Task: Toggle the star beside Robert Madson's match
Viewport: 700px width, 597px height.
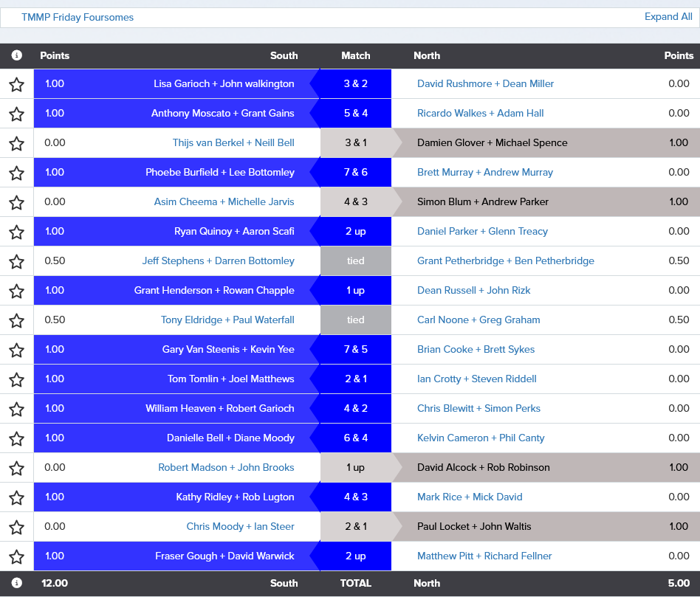Action: [16, 467]
